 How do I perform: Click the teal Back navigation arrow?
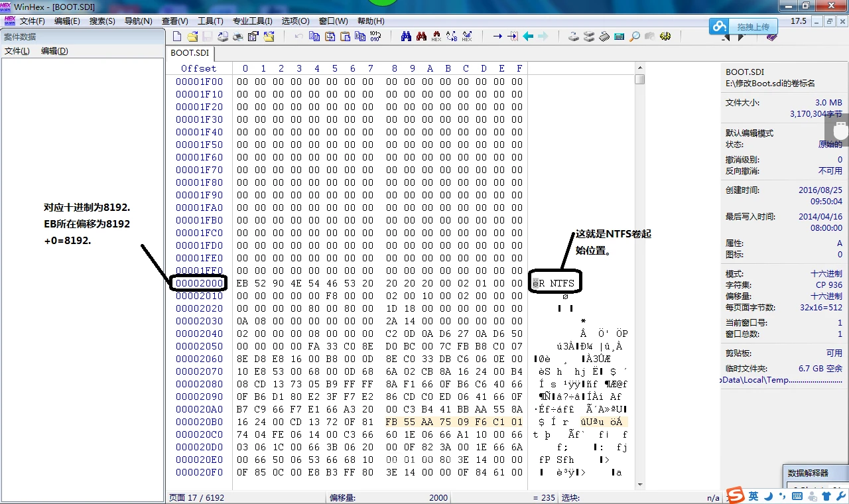[528, 36]
